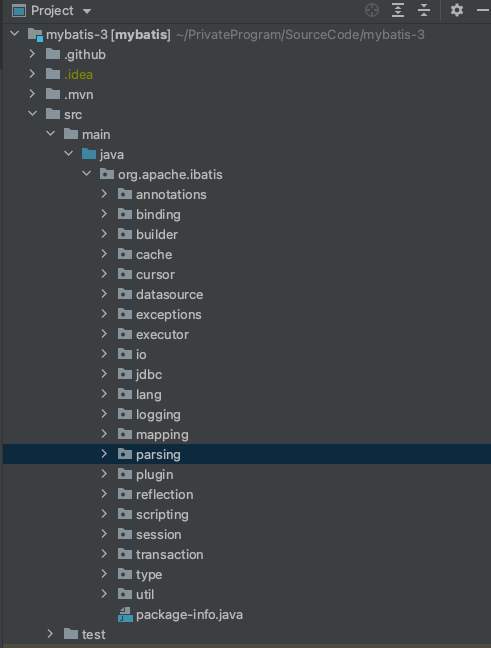491x648 pixels.
Task: Hide the Project tool window with the minus icon
Action: pyautogui.click(x=483, y=10)
